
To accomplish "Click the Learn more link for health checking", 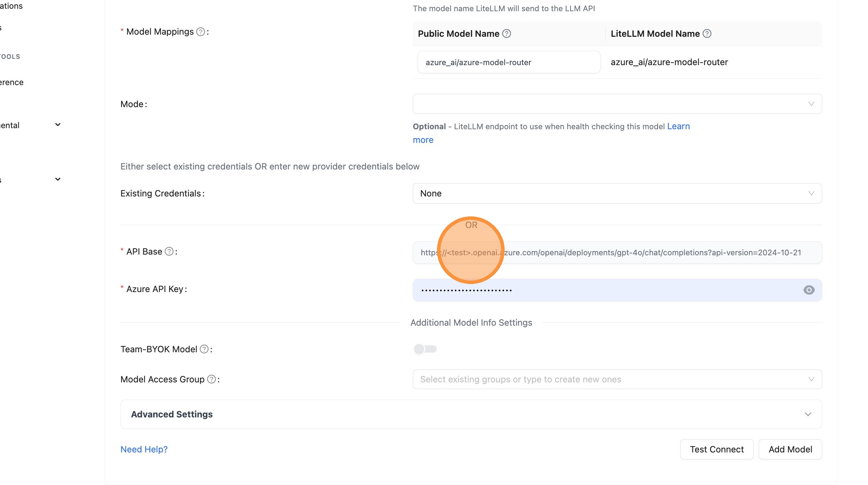I will click(x=678, y=126).
